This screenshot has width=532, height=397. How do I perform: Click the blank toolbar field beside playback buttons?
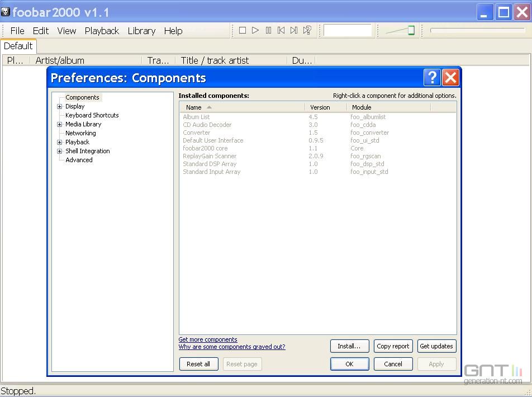pos(348,31)
